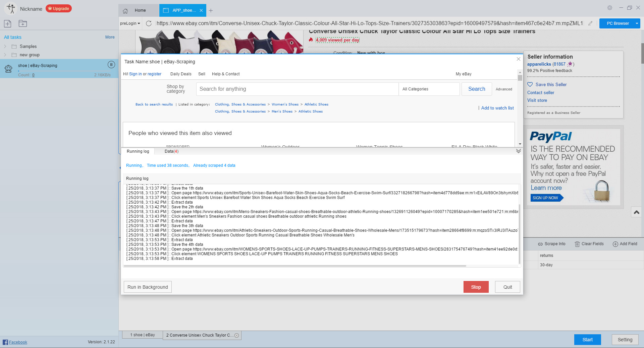Viewport: 644px width, 348px height.
Task: Collapse the log panel double chevron
Action: pos(519,151)
